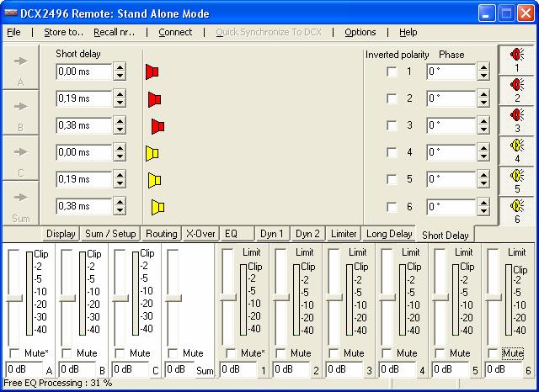Select output 1 speaker icon on right sidebar
This screenshot has width=539, height=392.
pos(516,60)
